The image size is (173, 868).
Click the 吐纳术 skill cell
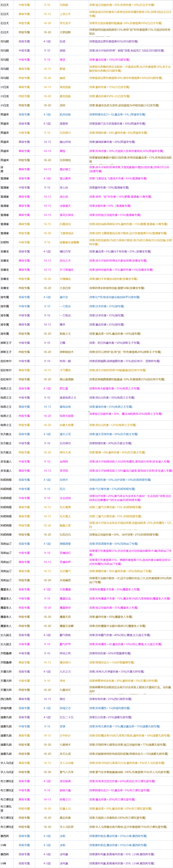coord(64,479)
